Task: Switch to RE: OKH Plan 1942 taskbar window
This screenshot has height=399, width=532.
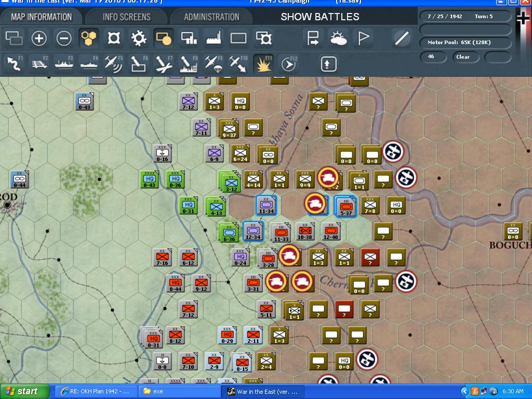Action: coord(96,392)
